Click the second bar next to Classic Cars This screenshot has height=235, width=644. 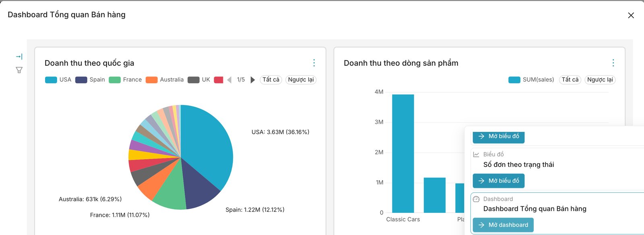click(x=435, y=195)
